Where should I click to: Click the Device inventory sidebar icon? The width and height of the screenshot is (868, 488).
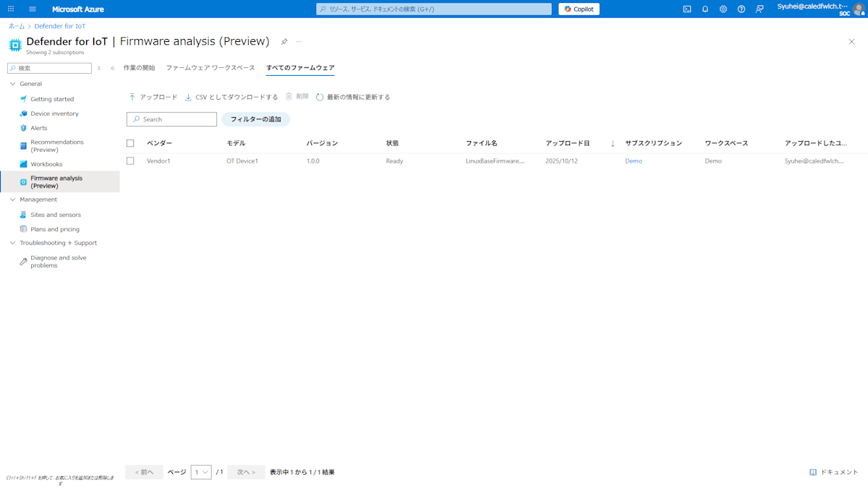point(23,114)
